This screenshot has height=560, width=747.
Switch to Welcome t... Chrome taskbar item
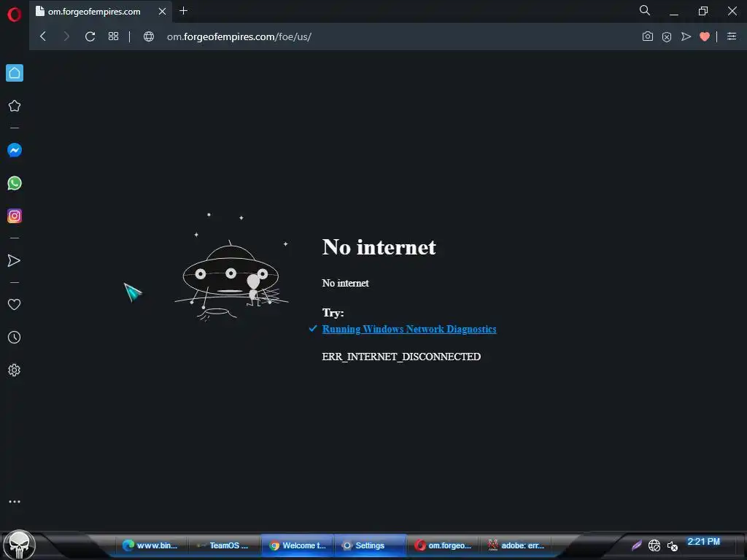(x=298, y=545)
